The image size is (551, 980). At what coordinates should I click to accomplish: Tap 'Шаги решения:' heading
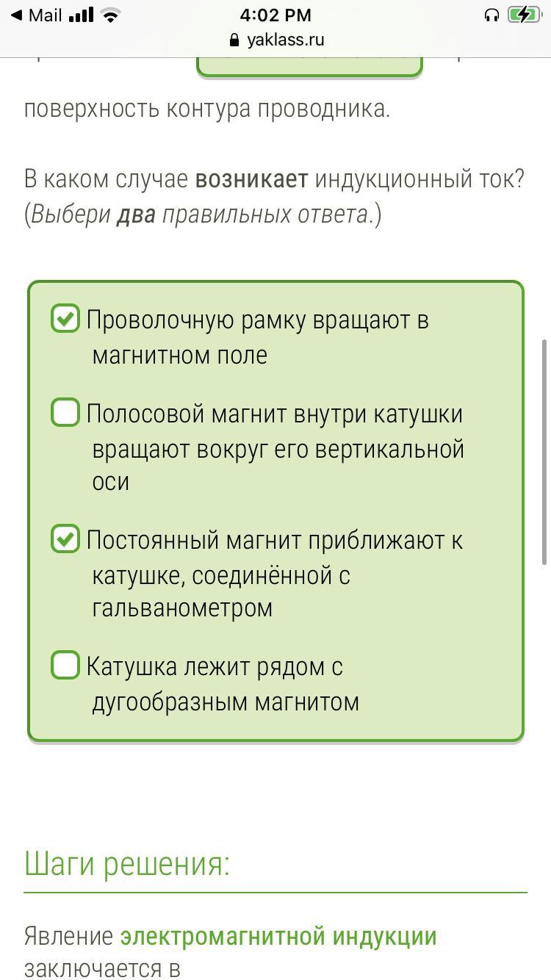coord(127,863)
